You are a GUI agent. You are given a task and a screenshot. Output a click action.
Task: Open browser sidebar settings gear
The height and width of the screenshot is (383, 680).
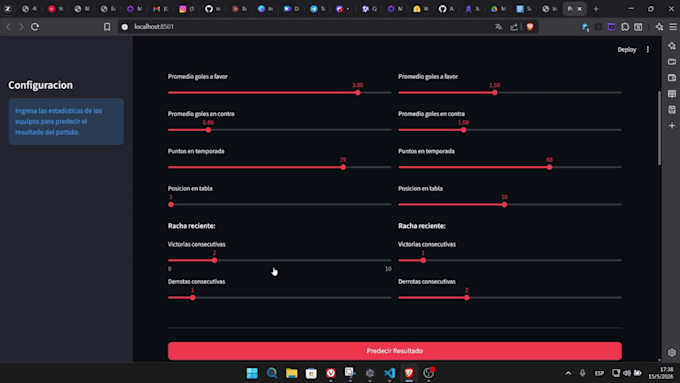click(672, 353)
